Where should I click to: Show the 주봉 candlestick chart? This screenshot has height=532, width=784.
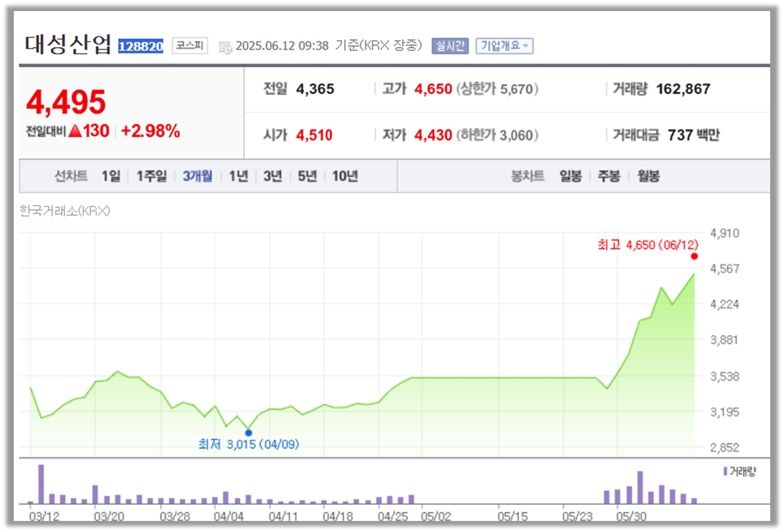(x=609, y=176)
